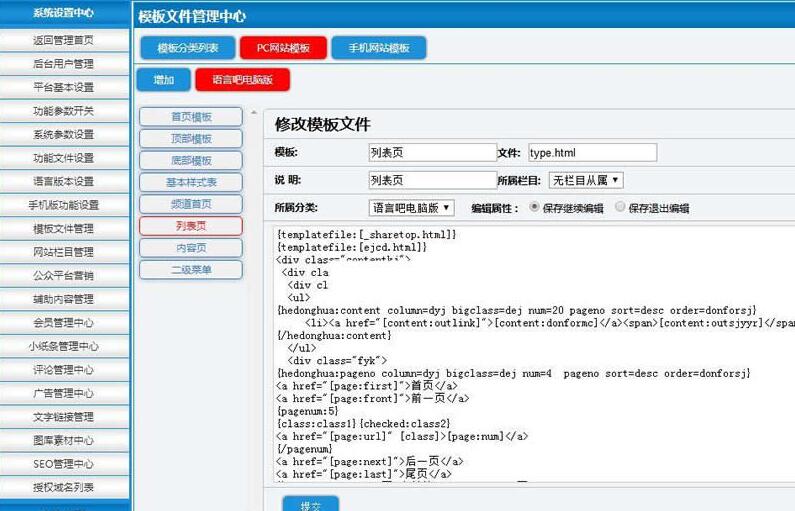Open the 手机网站模板 tab
Viewport: 795px width, 511px height.
[378, 48]
